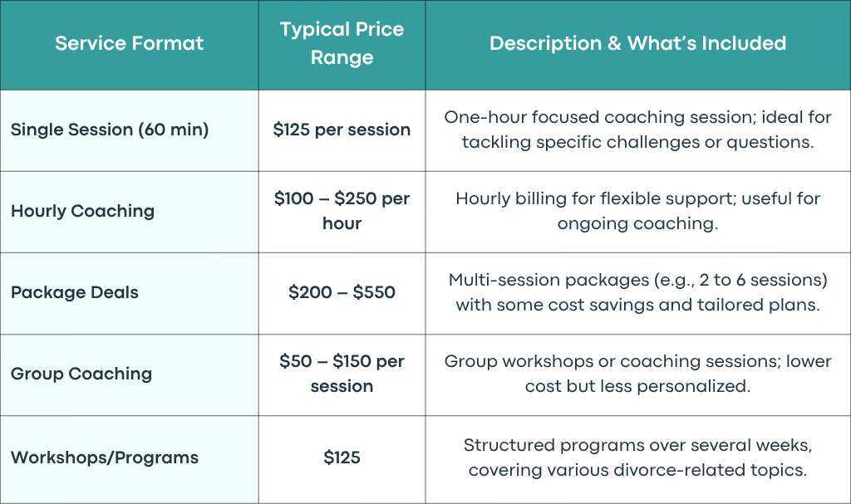The image size is (851, 504).
Task: Select the Single Session (60 min) cell
Action: pos(110,130)
